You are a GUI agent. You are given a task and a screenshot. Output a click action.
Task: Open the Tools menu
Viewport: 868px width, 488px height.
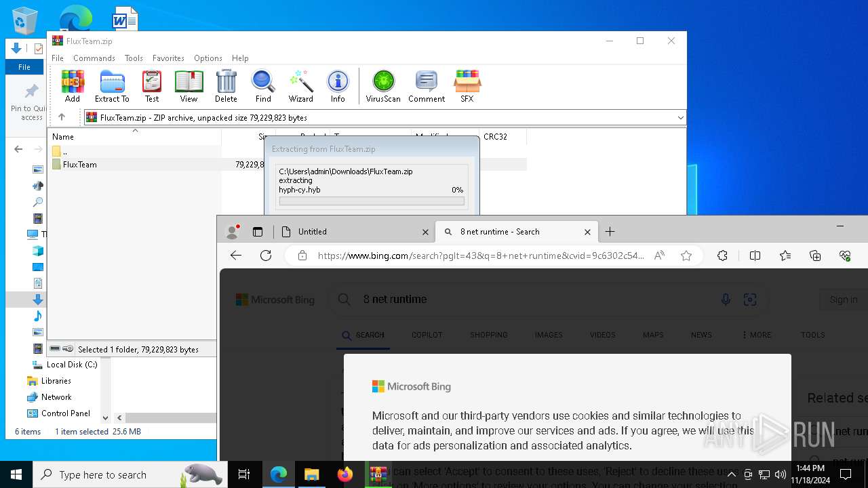click(x=134, y=58)
